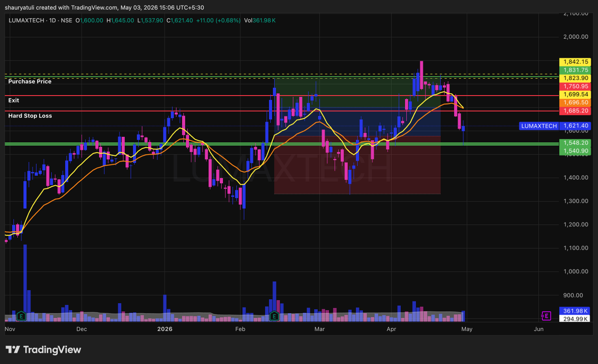Click the yellow 1,823.90 price label
598x364 pixels.
[x=576, y=78]
